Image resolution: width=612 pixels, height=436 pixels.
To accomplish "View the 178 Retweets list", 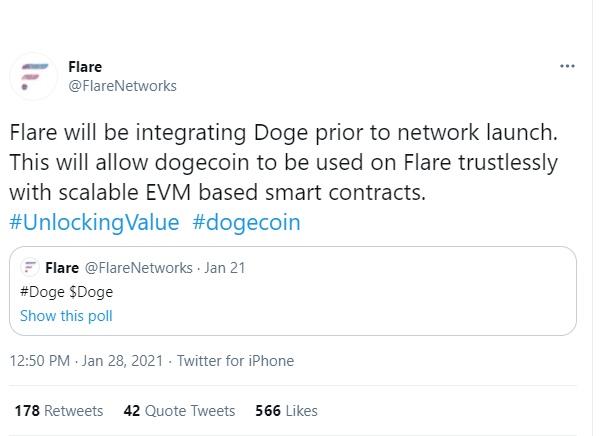I will [59, 411].
